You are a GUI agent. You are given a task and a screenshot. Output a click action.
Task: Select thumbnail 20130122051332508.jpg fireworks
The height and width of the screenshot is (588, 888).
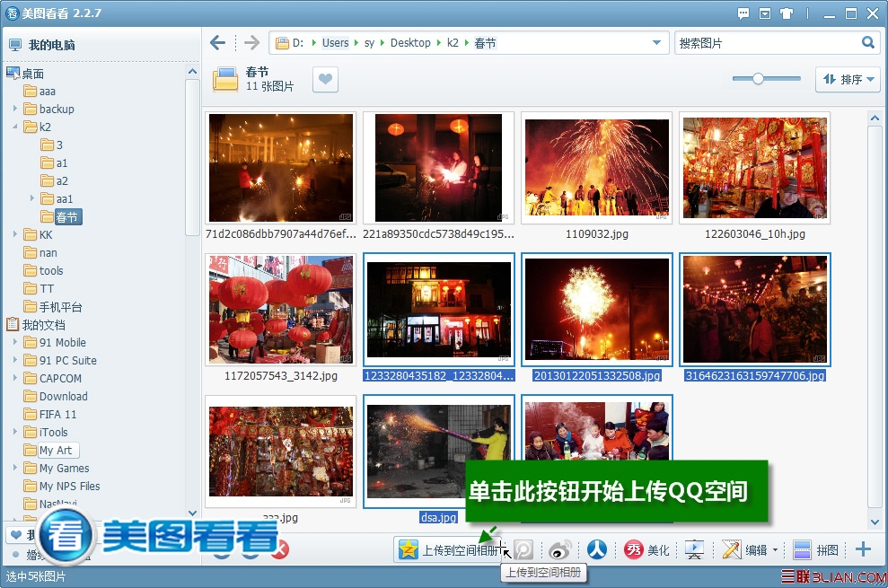click(x=596, y=310)
